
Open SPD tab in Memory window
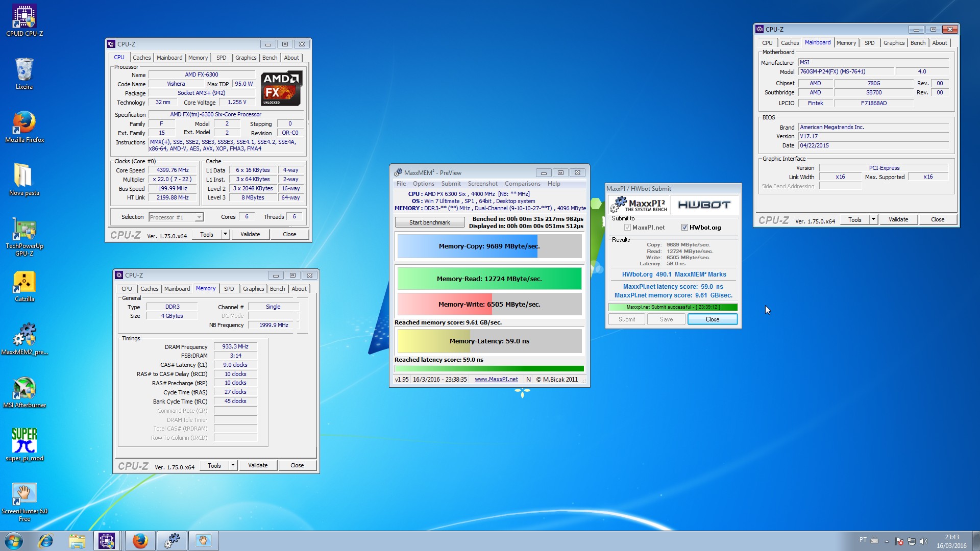coord(229,289)
